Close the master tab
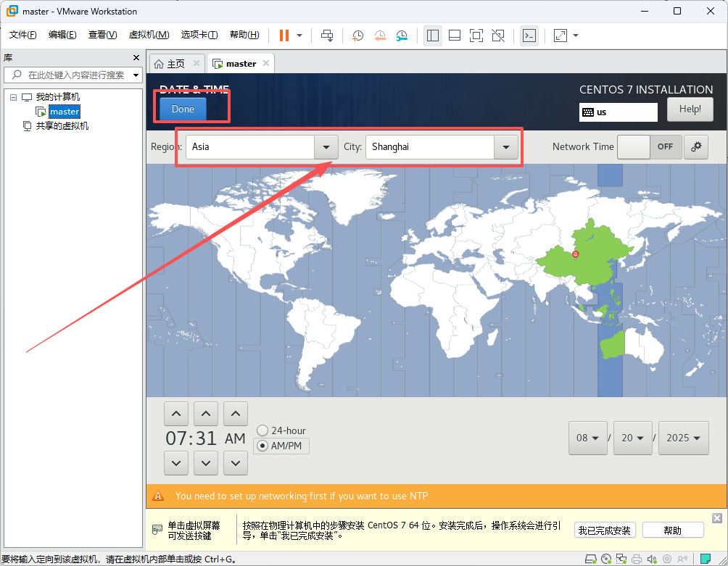 click(266, 63)
